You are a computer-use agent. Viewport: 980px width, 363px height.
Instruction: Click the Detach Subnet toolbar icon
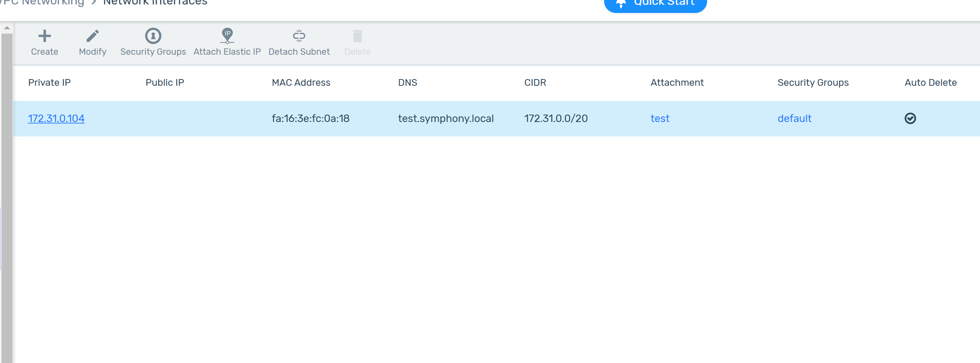tap(299, 36)
